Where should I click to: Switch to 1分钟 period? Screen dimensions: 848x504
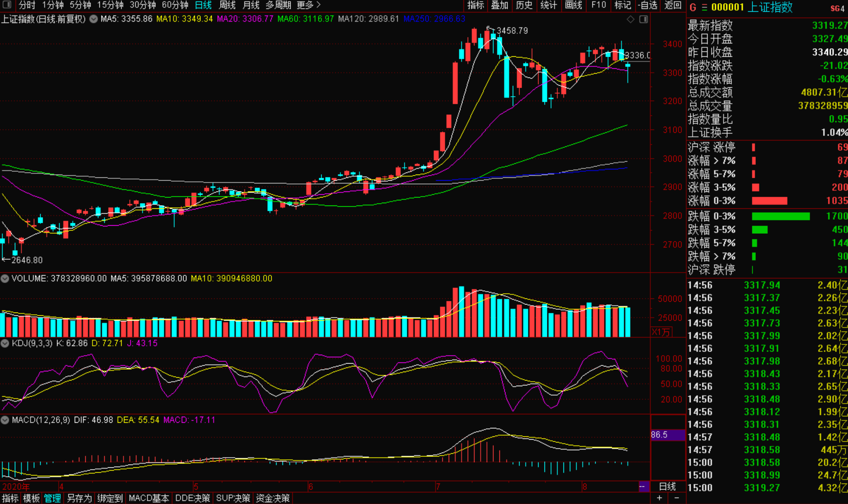(53, 5)
